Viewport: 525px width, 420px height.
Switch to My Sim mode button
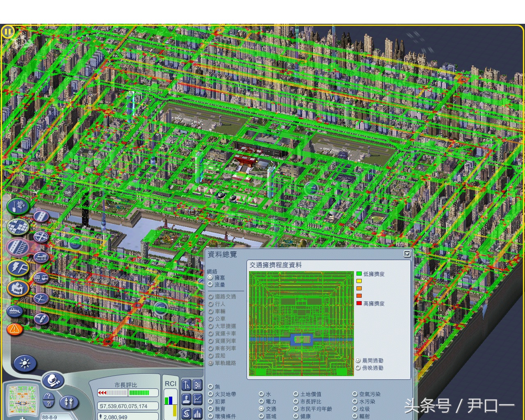pos(69,402)
